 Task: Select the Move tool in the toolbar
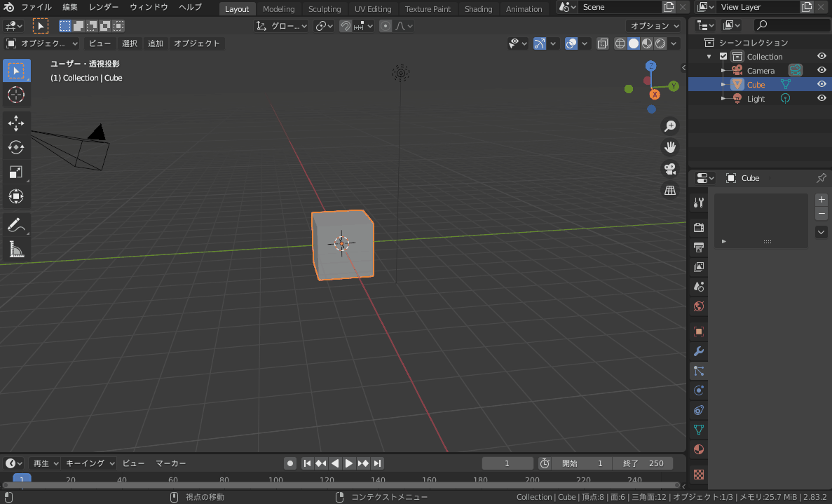(x=15, y=123)
